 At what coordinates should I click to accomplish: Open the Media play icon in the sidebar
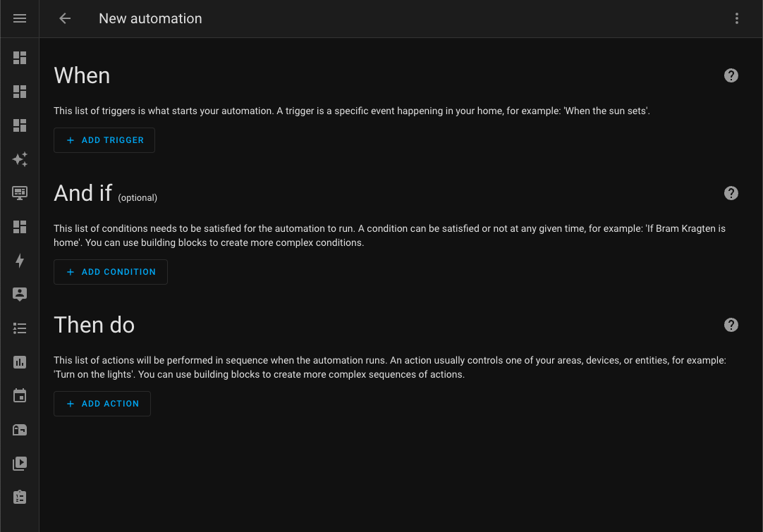click(20, 464)
